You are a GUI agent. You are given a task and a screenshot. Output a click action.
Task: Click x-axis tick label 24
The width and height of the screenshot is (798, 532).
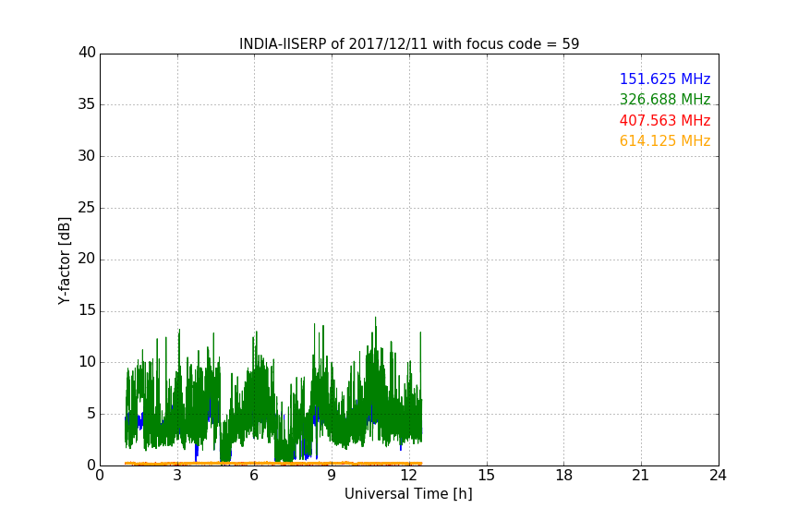[718, 476]
